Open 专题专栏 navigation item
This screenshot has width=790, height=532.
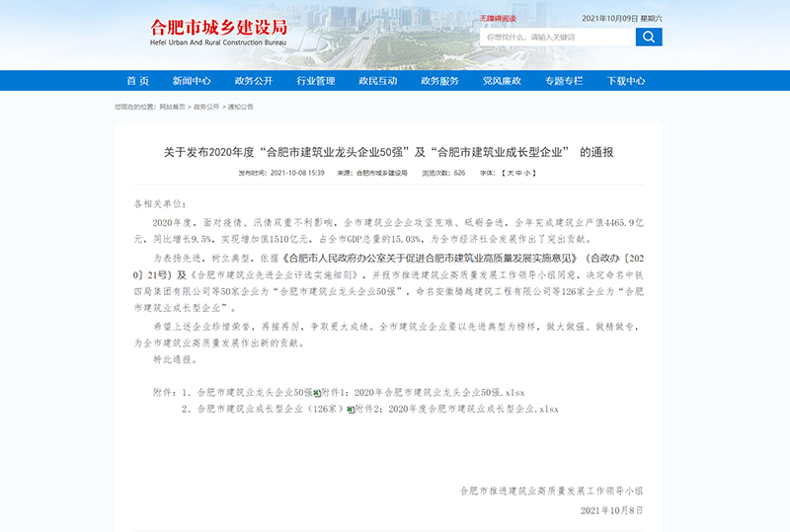coord(564,81)
